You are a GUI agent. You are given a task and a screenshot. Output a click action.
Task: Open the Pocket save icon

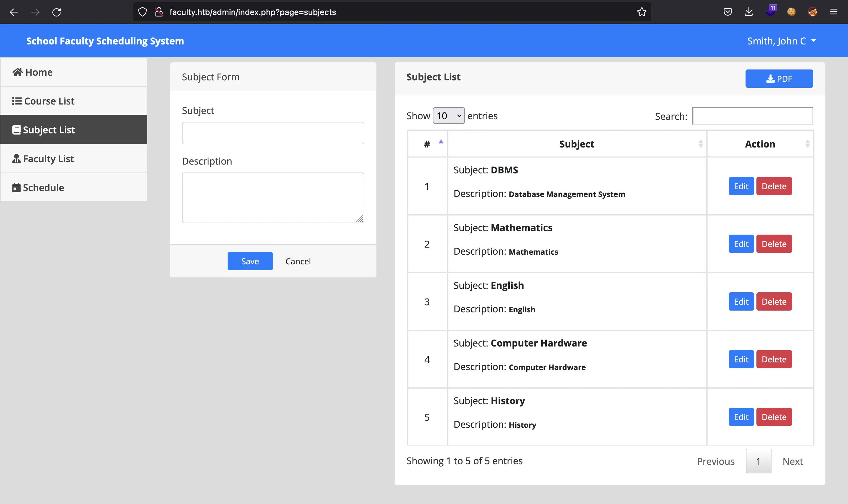coord(728,12)
